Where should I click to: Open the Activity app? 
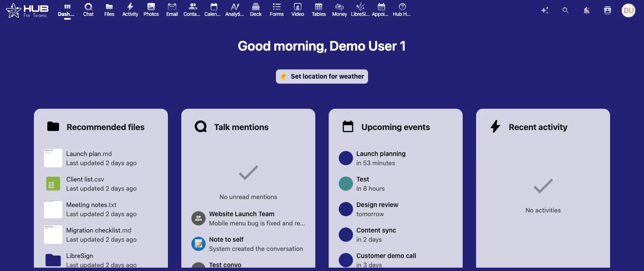coord(130,10)
